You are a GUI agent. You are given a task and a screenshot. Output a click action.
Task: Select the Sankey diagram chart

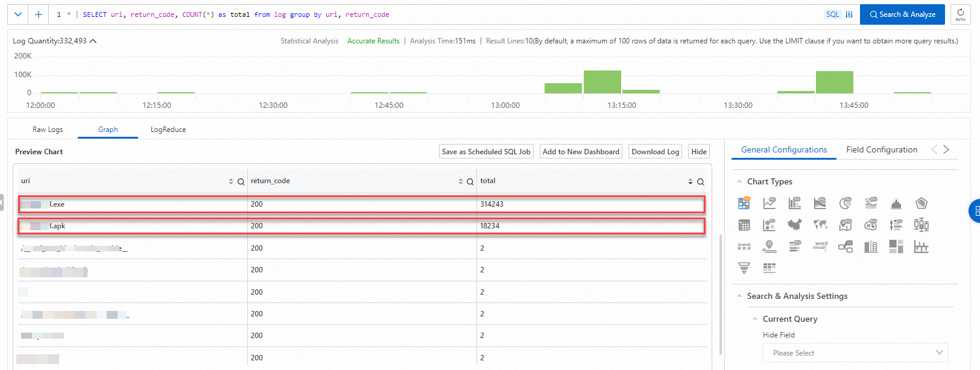coord(846,246)
